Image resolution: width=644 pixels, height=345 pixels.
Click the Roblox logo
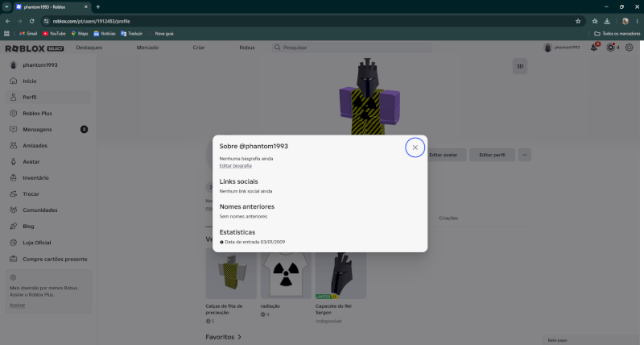(34, 48)
